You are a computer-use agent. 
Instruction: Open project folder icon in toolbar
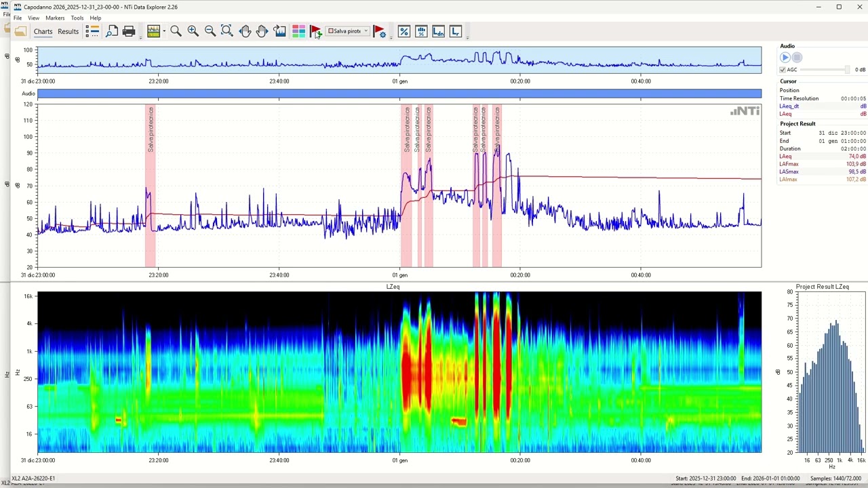point(20,31)
